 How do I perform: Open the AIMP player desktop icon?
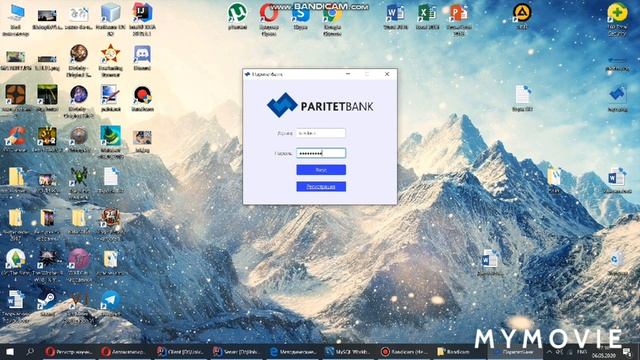pyautogui.click(x=522, y=16)
